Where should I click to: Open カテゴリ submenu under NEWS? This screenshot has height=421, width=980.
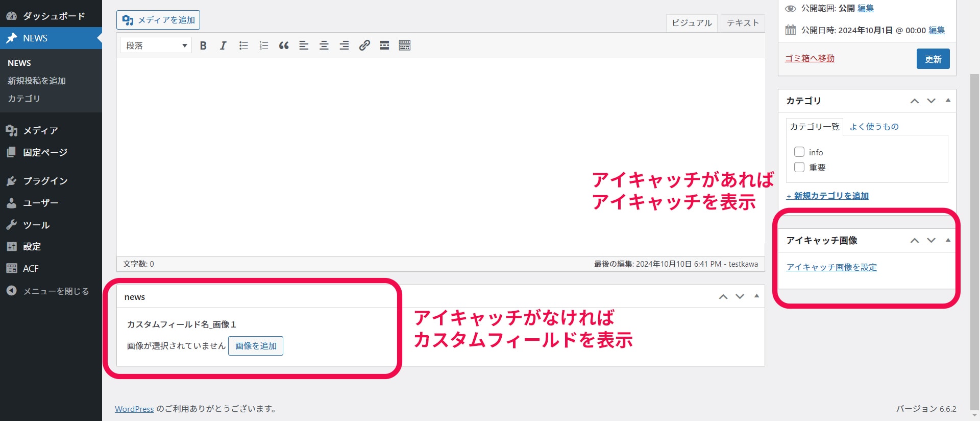(24, 99)
